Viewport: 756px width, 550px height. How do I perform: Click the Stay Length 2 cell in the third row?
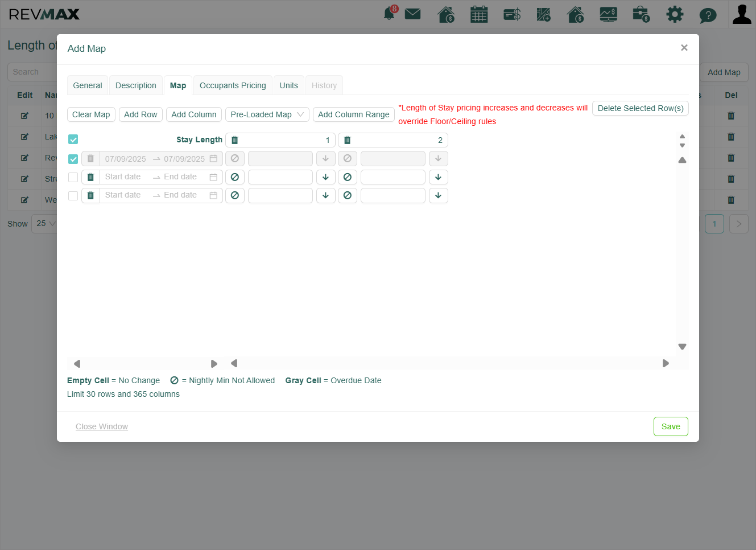pos(393,195)
